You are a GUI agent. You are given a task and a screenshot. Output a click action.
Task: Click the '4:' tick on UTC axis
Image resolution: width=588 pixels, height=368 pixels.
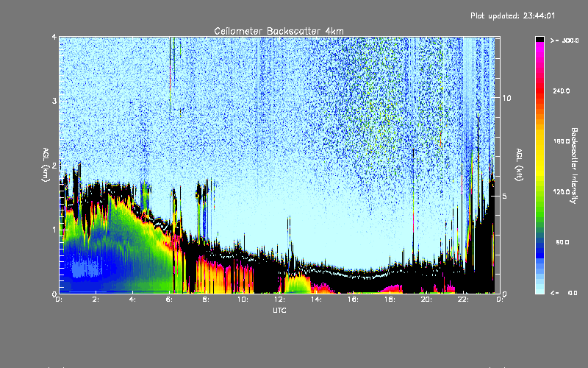click(133, 300)
